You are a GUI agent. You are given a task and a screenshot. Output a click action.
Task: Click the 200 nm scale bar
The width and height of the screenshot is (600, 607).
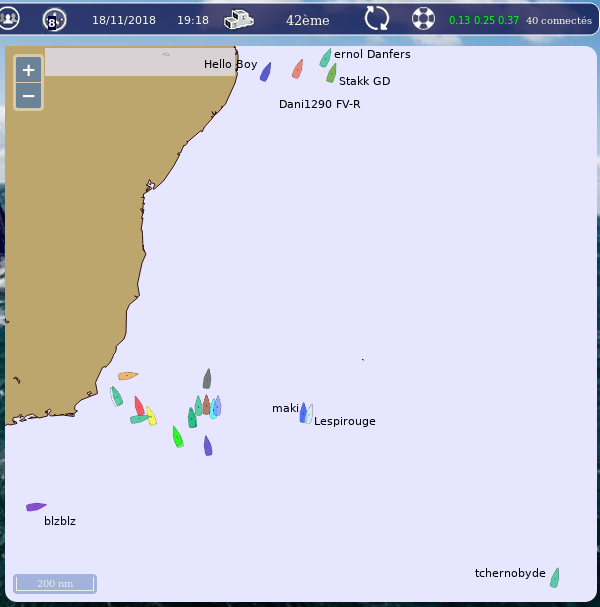point(55,583)
